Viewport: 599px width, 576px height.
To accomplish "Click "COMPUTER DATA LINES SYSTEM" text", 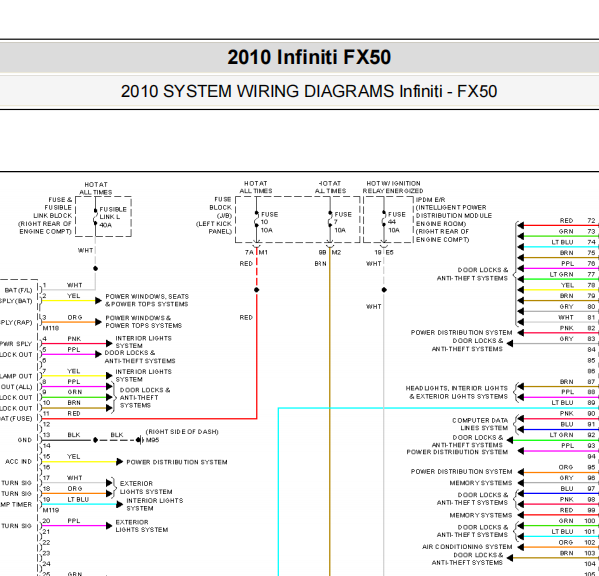I will (480, 424).
